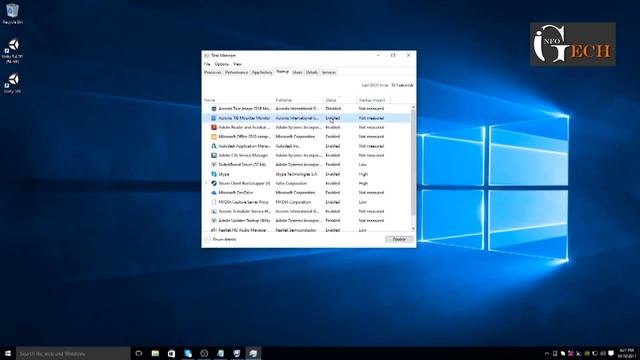Click Adobe CS6 Service Manager icon
The height and width of the screenshot is (360, 640).
213,156
